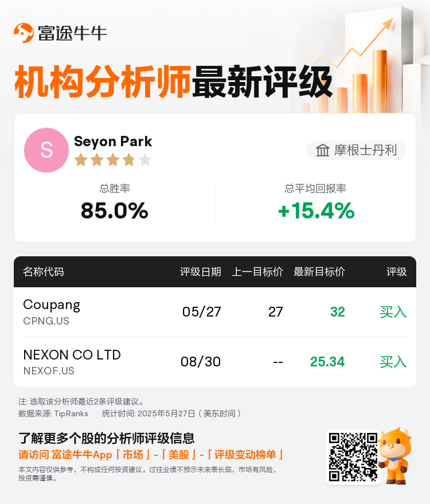Click the pink S analyst avatar

click(46, 150)
